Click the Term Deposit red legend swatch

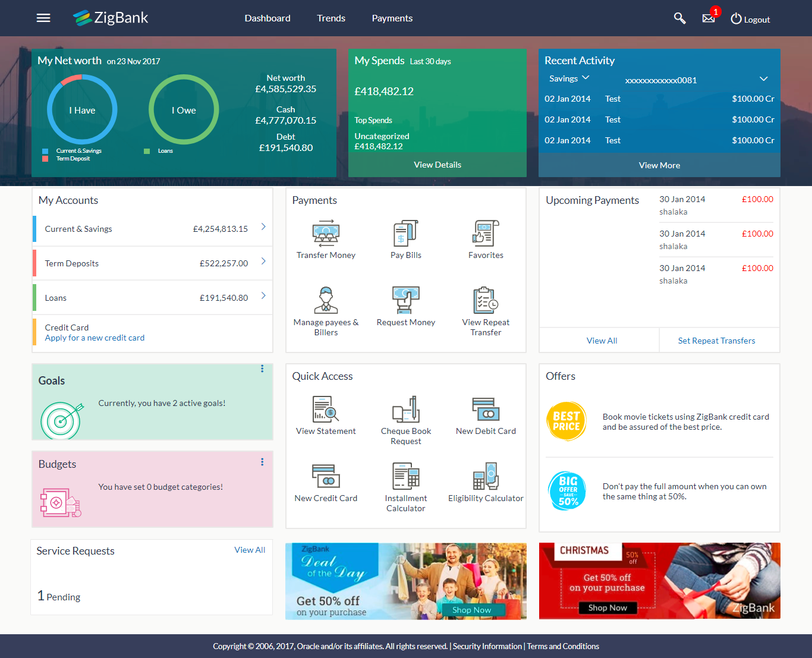pyautogui.click(x=45, y=159)
